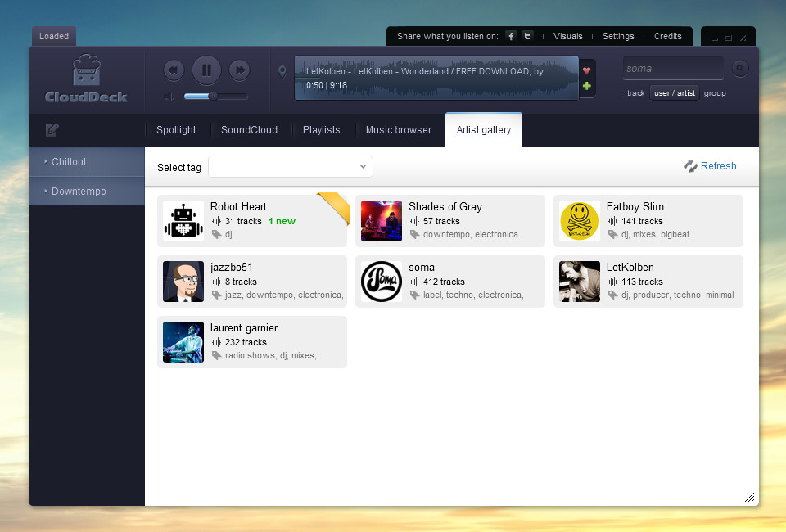Share on Twitter icon
Viewport: 786px width, 532px height.
tap(527, 36)
